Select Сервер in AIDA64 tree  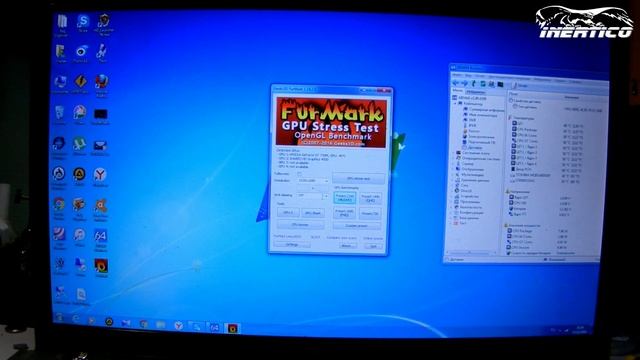point(465,164)
